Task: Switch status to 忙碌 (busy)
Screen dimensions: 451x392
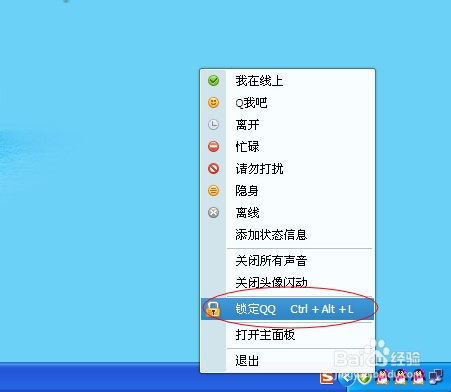Action: (287, 147)
